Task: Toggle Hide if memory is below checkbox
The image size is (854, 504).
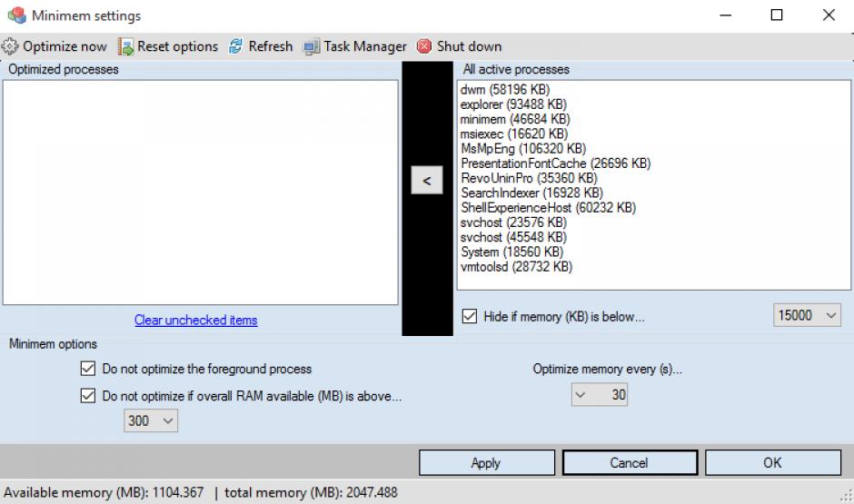Action: (x=469, y=316)
